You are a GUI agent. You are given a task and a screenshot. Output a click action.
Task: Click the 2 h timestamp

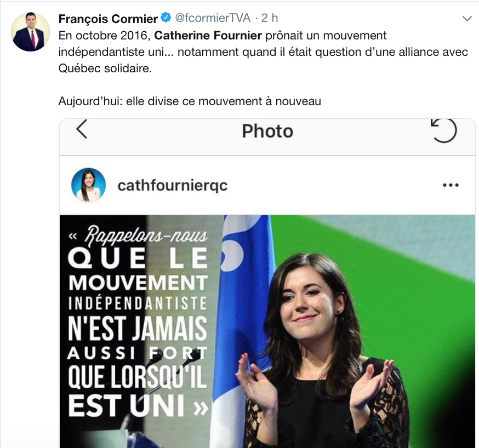point(270,18)
